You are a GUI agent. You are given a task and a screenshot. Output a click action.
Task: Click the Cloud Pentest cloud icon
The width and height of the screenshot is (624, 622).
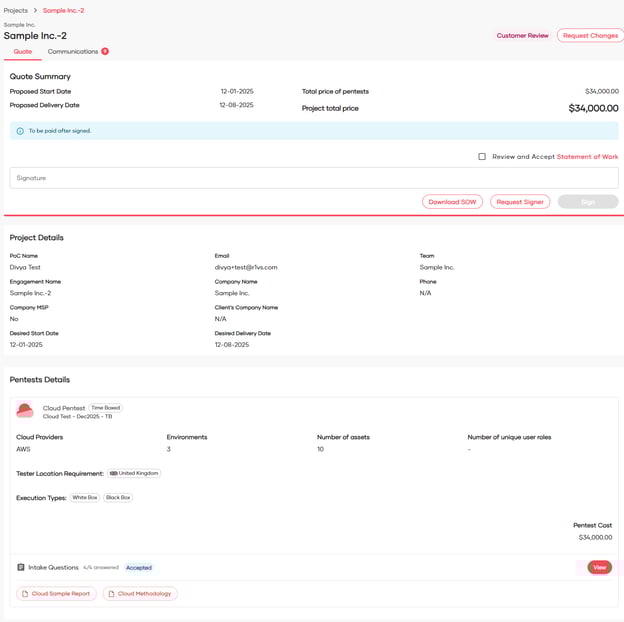click(x=25, y=410)
